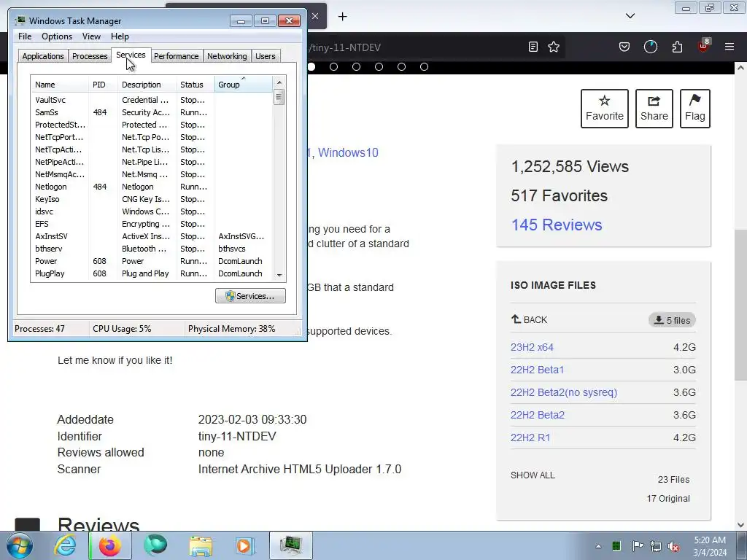Open the teal globe browser taskbar icon
Screen dimensions: 747x560
click(x=155, y=545)
